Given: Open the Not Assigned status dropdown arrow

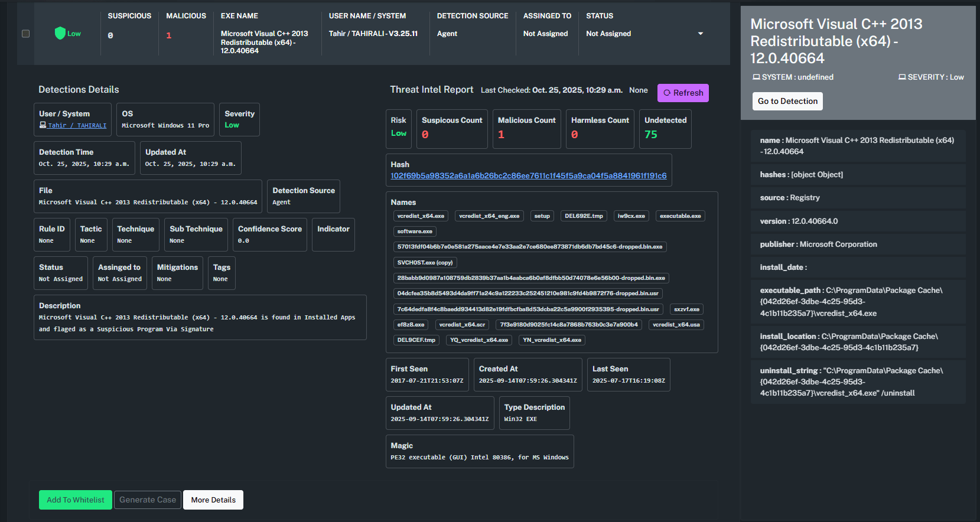Looking at the screenshot, I should [x=701, y=34].
